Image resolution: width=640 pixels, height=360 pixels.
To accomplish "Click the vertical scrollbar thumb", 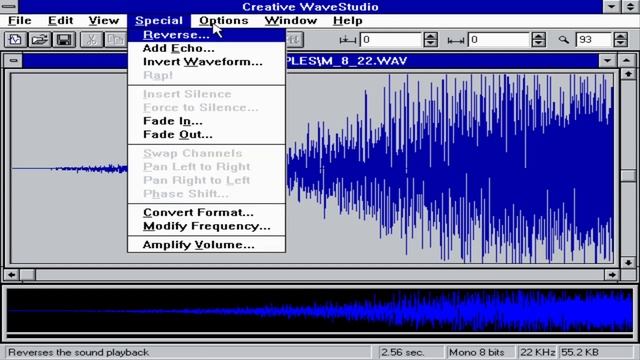I will coord(628,175).
